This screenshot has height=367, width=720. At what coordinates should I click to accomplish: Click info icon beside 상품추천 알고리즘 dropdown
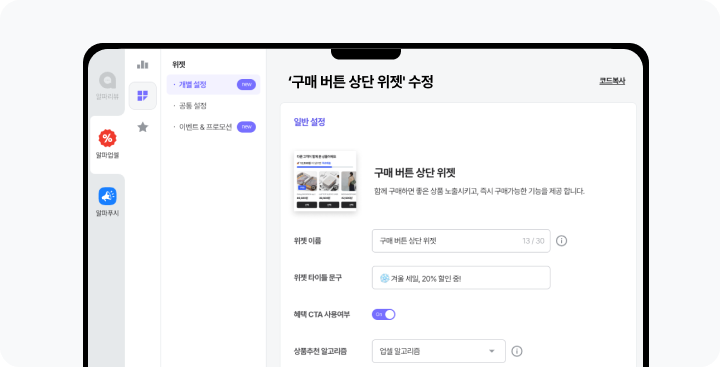pos(517,351)
